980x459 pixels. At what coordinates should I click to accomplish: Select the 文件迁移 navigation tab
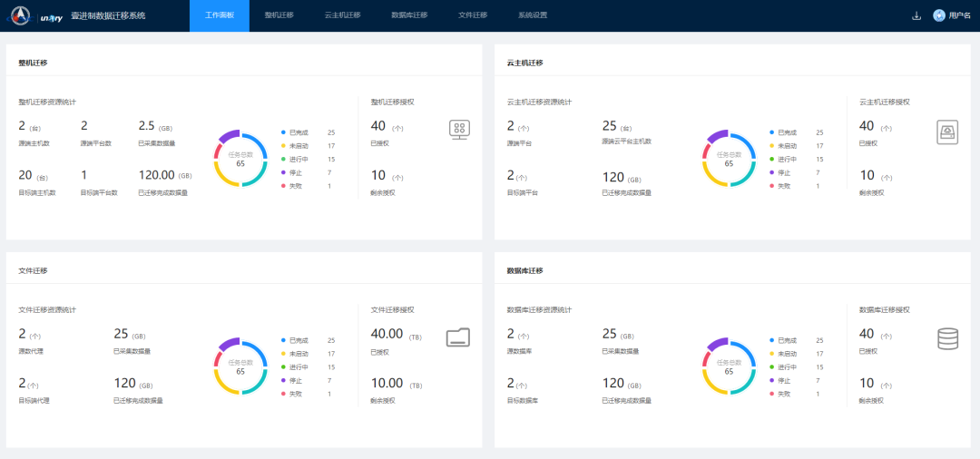coord(473,15)
